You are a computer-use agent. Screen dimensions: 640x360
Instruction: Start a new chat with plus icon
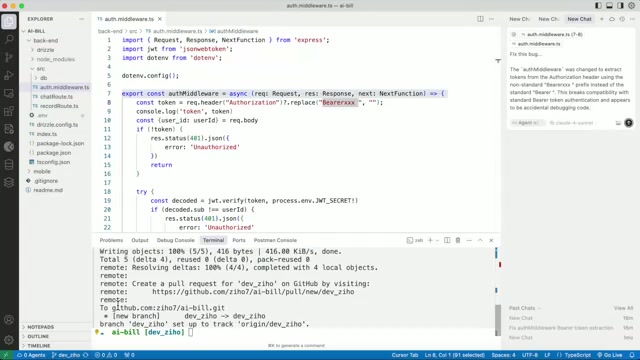[601, 19]
